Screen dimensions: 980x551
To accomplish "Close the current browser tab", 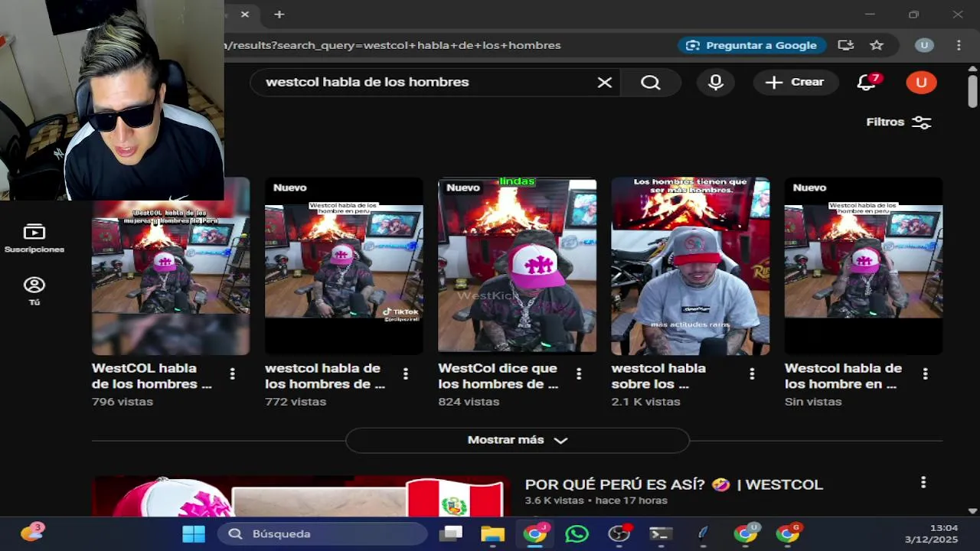I will click(245, 15).
